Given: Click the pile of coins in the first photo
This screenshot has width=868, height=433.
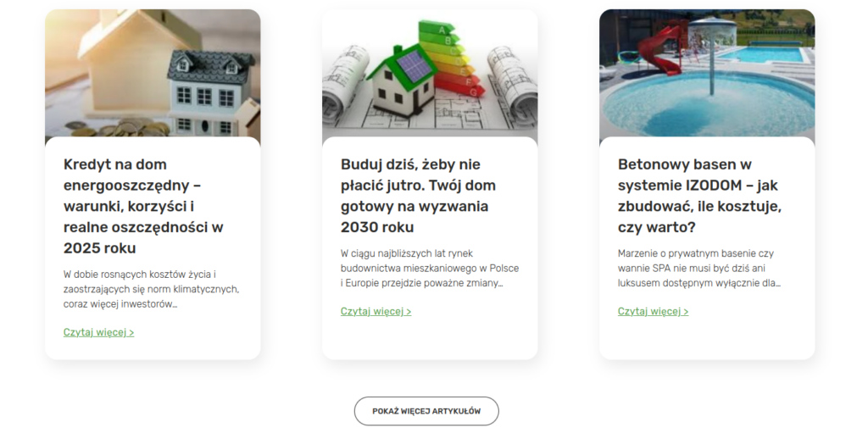Looking at the screenshot, I should click(x=126, y=129).
